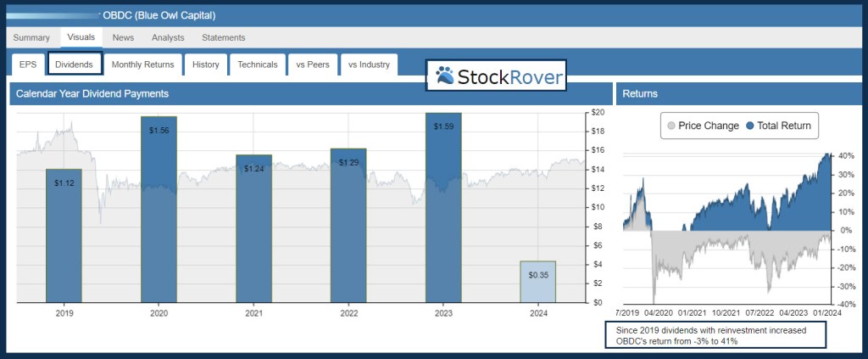
Task: Open the Monthly Returns sub-tab
Action: (x=143, y=65)
